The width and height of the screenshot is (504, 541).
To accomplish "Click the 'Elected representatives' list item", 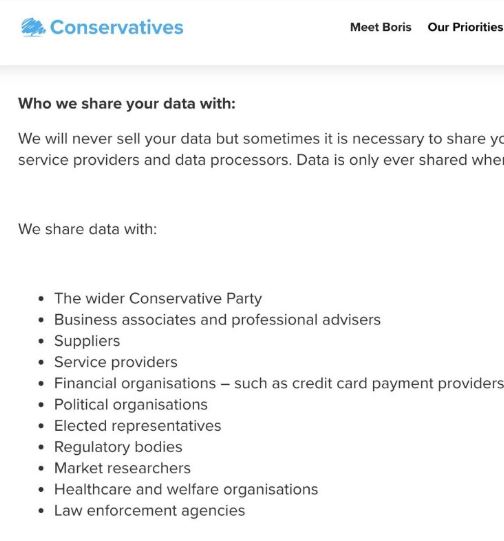I will click(x=138, y=426).
